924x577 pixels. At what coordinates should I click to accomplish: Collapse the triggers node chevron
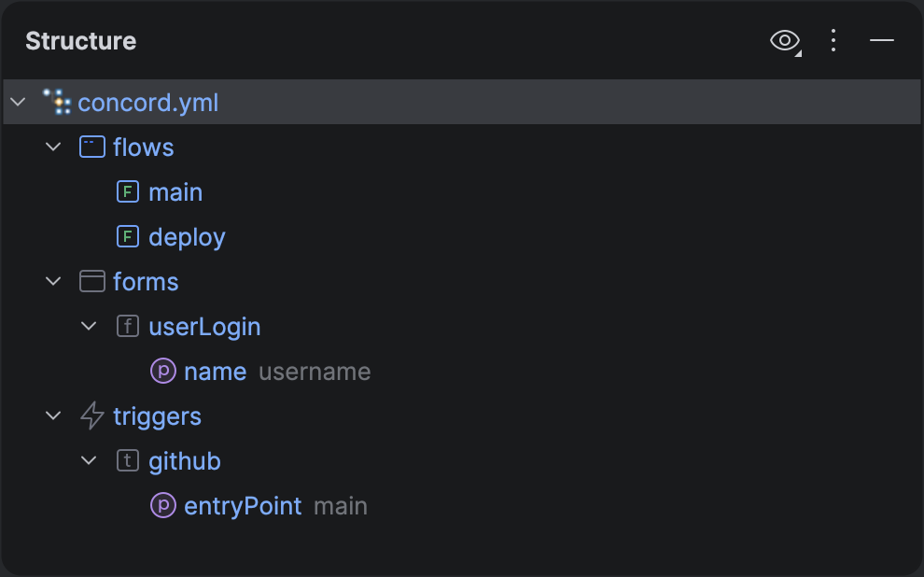click(x=53, y=416)
